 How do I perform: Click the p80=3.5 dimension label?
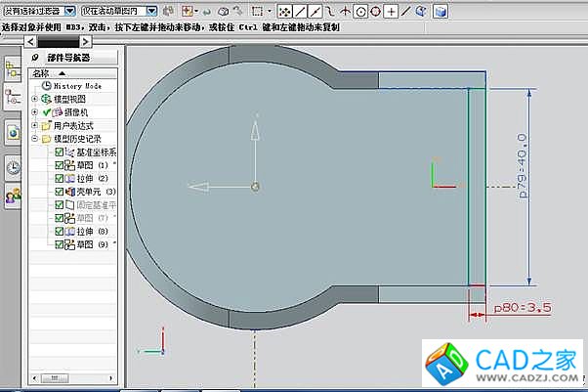tap(523, 308)
